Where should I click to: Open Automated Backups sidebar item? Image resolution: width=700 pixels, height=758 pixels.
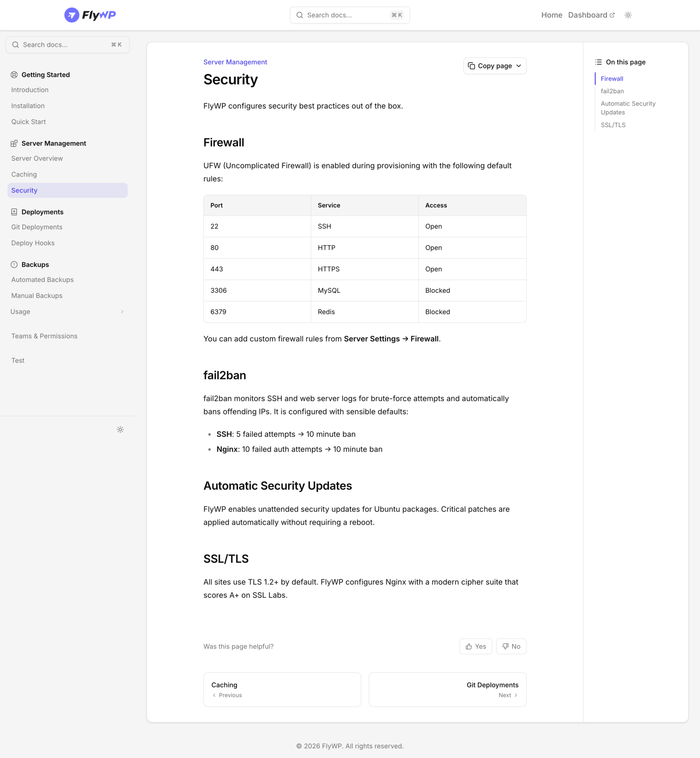pos(42,280)
